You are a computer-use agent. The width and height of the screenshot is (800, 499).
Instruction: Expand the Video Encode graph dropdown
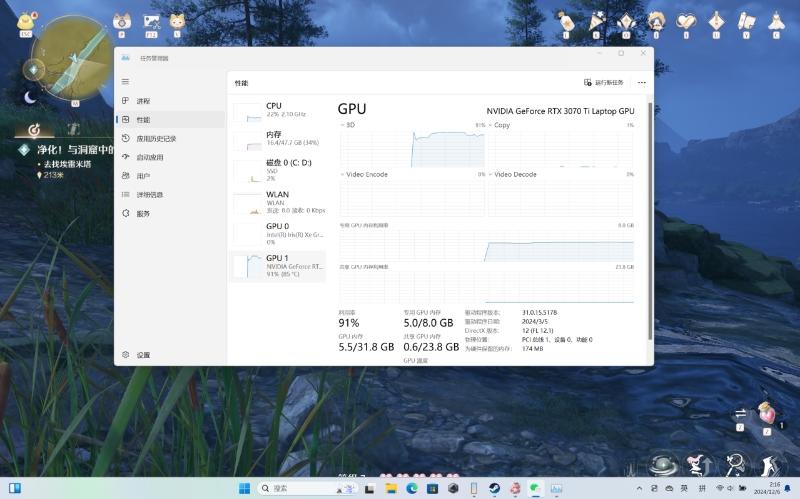tap(364, 174)
